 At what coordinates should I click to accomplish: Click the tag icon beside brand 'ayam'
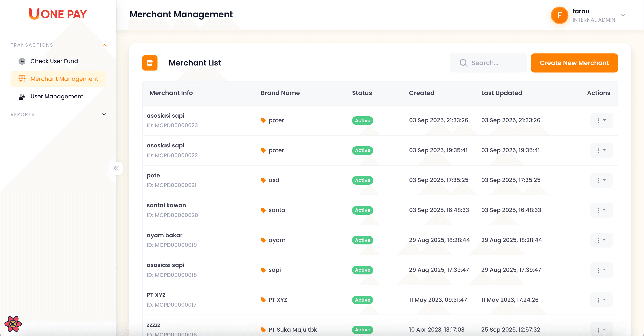click(x=263, y=240)
